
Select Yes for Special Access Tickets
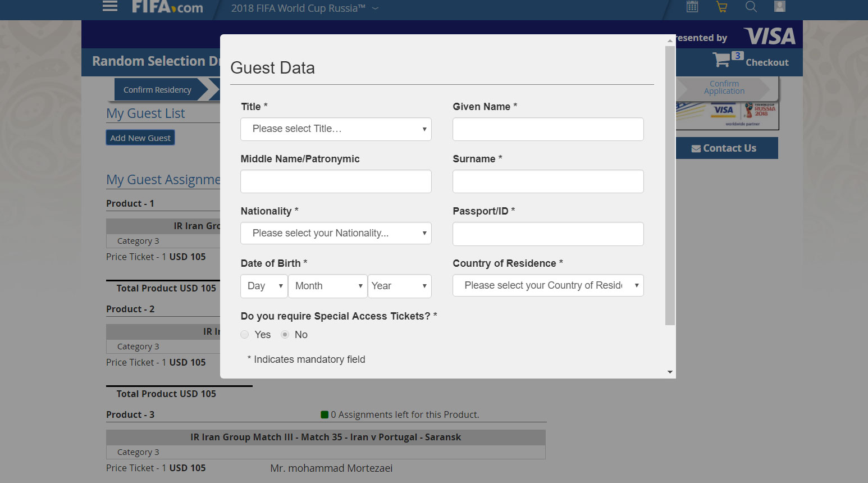[x=245, y=335]
